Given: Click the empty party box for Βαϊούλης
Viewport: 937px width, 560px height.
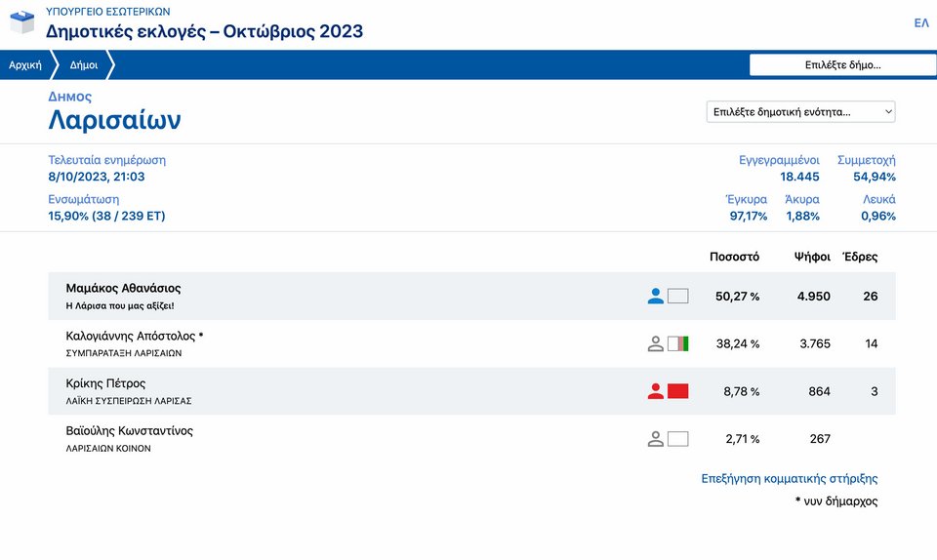Looking at the screenshot, I should coord(677,439).
